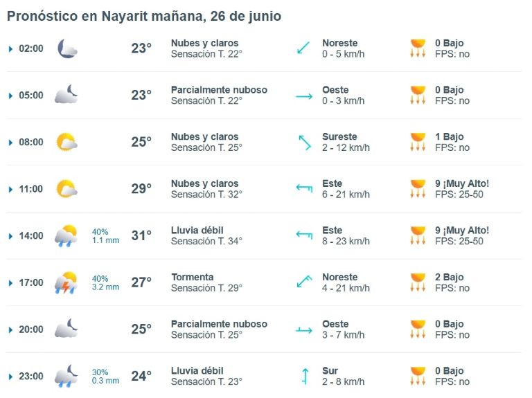532x398 pixels.
Task: Select the 11:00 Nubes y claros text
Action: pyautogui.click(x=204, y=183)
